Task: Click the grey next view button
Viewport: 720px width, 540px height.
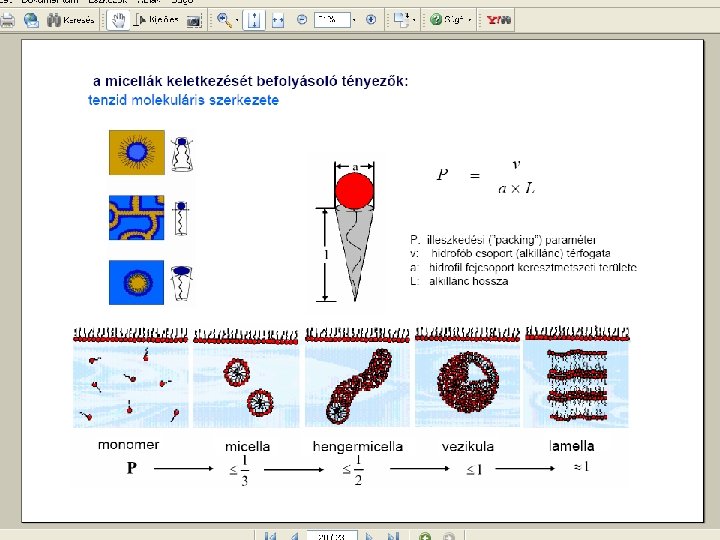Action: [x=449, y=536]
